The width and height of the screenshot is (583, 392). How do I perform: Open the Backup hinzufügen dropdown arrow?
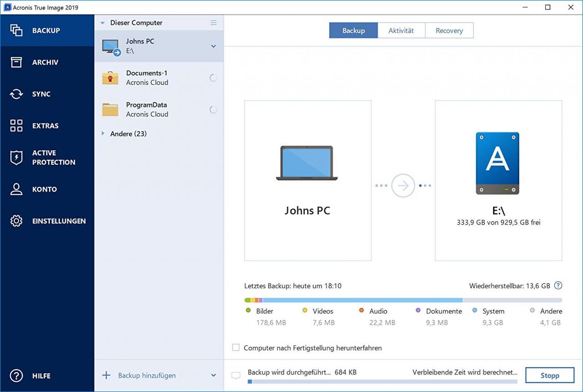[213, 375]
